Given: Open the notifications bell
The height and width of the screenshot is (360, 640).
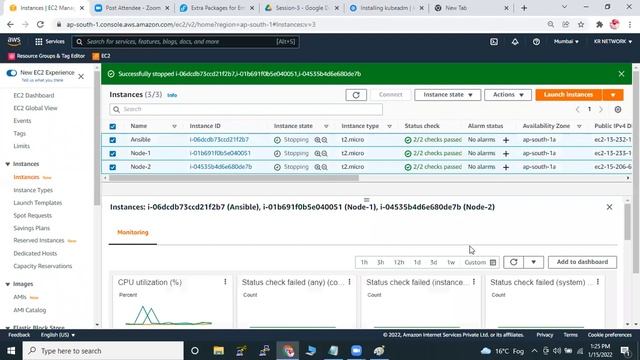Looking at the screenshot, I should click(x=515, y=42).
